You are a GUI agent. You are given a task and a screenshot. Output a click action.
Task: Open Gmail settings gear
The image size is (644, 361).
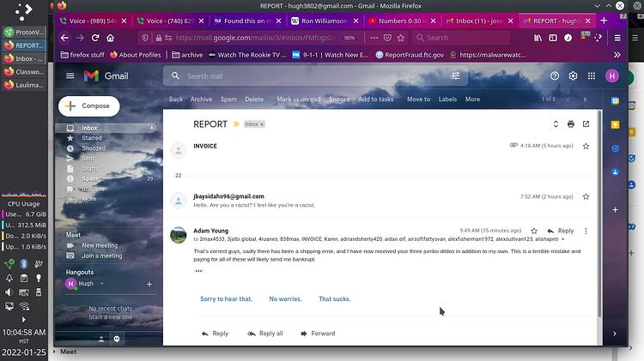(573, 76)
